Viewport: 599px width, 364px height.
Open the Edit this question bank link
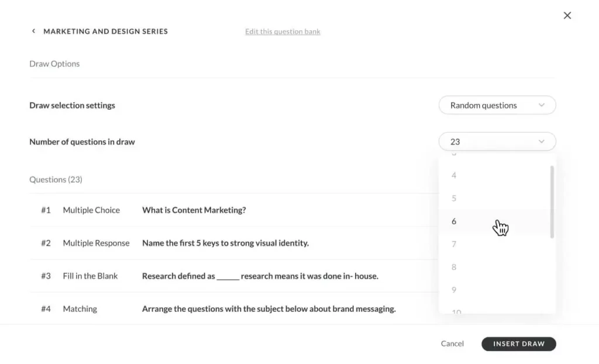[x=283, y=32]
